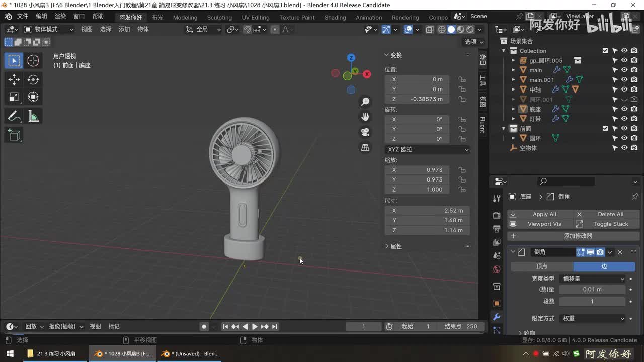Open the 编辑 menu
This screenshot has width=644, height=362.
(x=41, y=17)
